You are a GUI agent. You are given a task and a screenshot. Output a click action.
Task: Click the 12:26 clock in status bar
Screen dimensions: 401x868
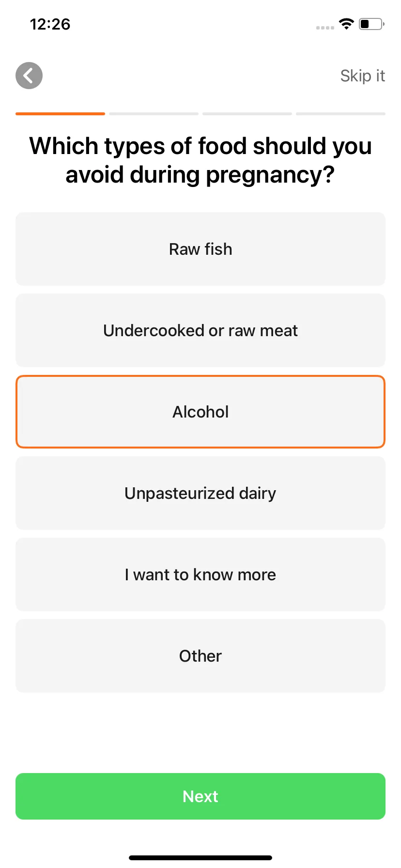(50, 24)
